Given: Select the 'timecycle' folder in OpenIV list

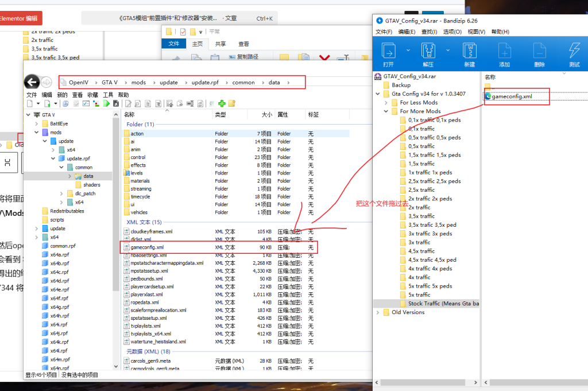Looking at the screenshot, I should point(140,196).
